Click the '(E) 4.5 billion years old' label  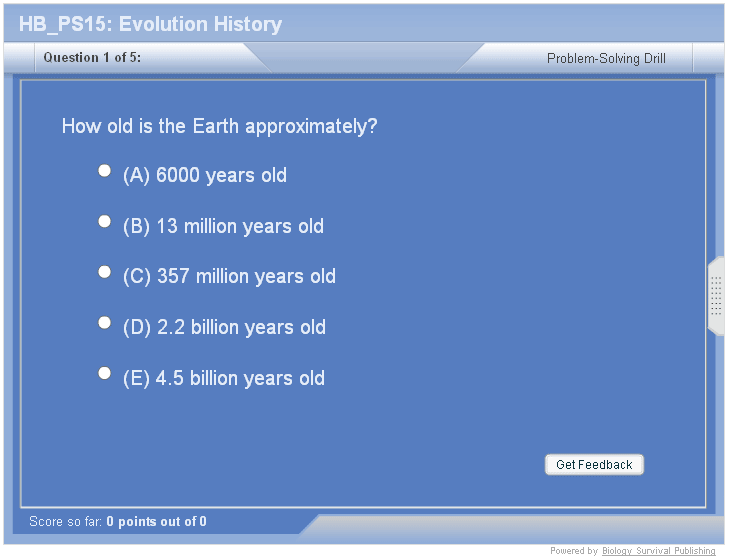coord(224,379)
